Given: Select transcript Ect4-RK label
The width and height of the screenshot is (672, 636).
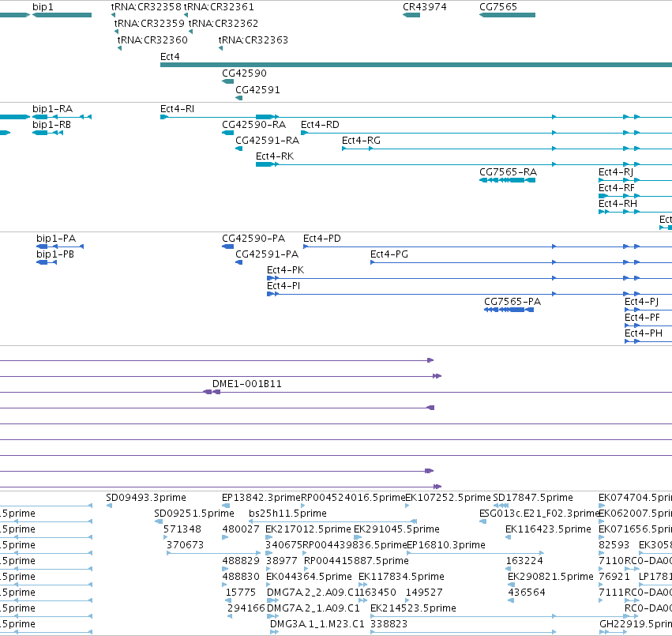Looking at the screenshot, I should (x=275, y=156).
